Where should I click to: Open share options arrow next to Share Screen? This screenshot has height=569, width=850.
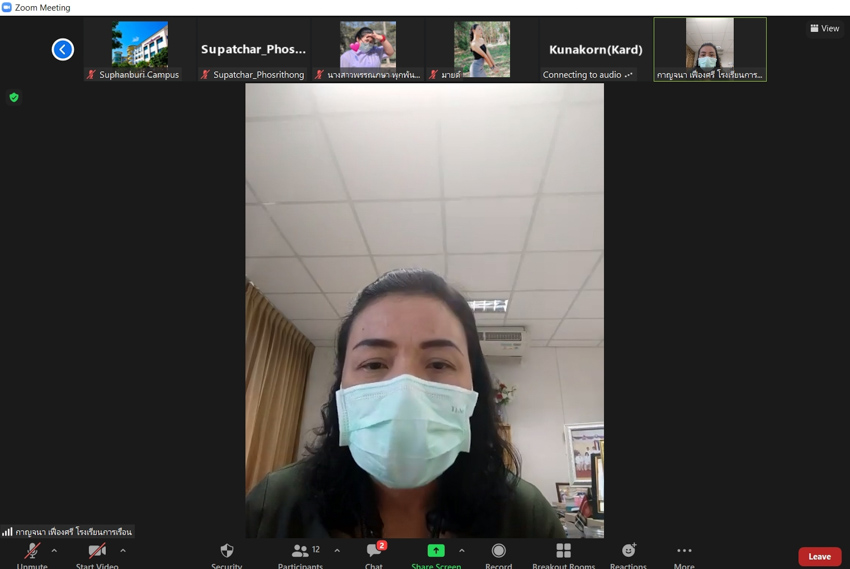point(461,551)
